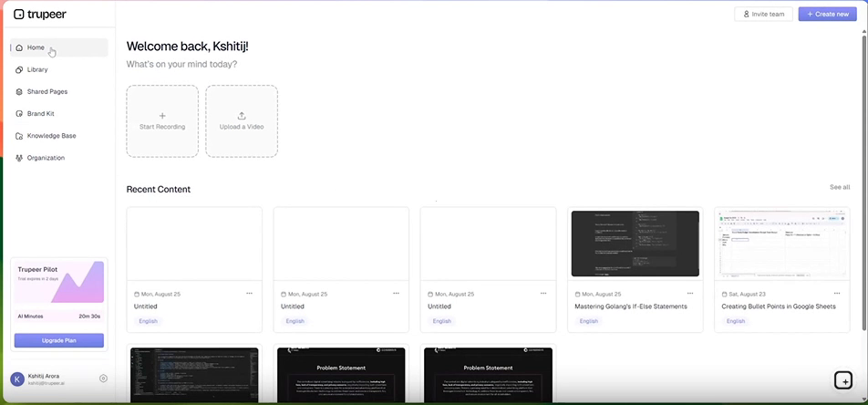868x405 pixels.
Task: Click the English tag on Mastering Golang card
Action: pos(588,321)
